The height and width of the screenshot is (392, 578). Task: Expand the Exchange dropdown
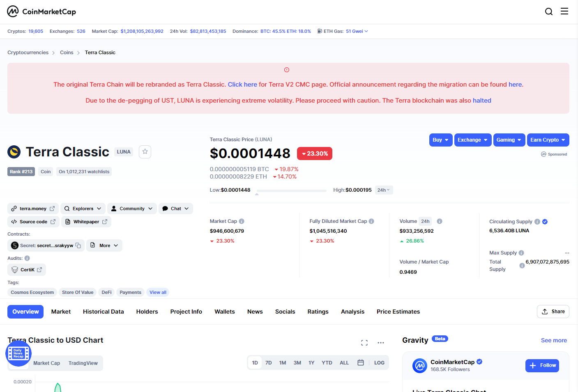pyautogui.click(x=473, y=140)
